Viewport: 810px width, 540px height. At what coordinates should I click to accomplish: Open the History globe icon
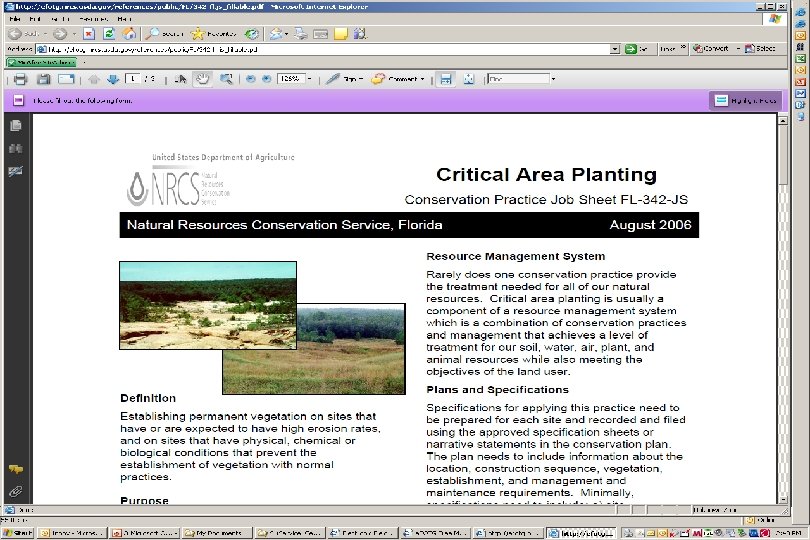tap(252, 34)
